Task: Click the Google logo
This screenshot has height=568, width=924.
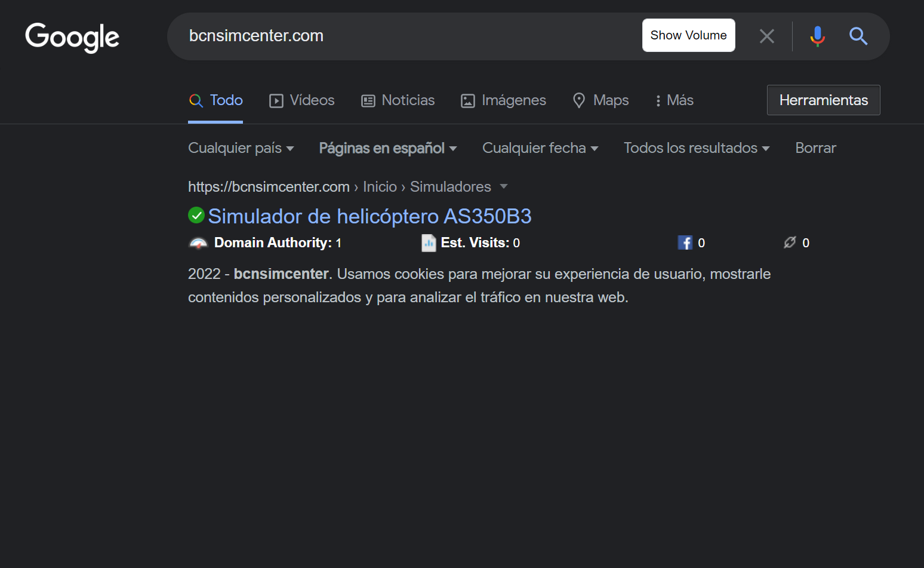Action: coord(72,37)
